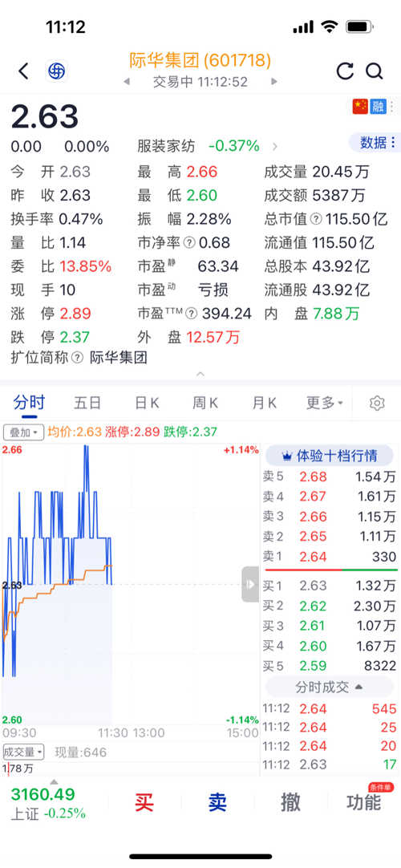Tap the red 买 buy button
Screen dimensions: 401x868
point(144,802)
